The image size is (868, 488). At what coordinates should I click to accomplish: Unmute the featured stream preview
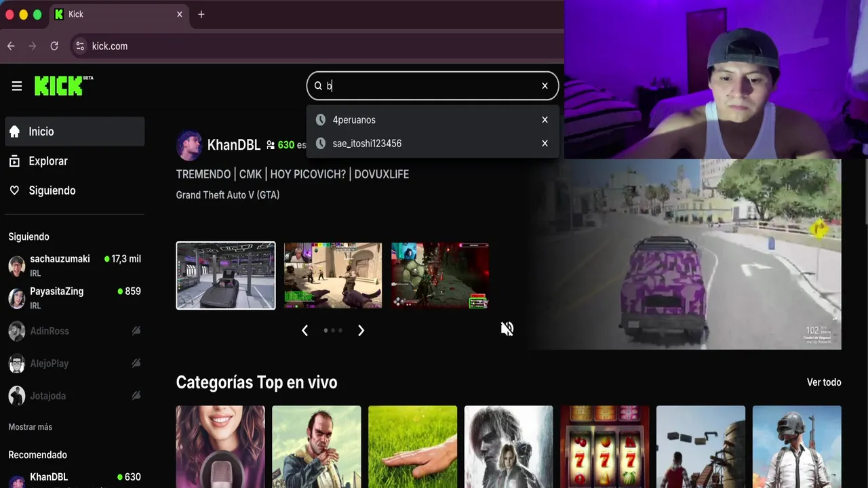pyautogui.click(x=507, y=329)
